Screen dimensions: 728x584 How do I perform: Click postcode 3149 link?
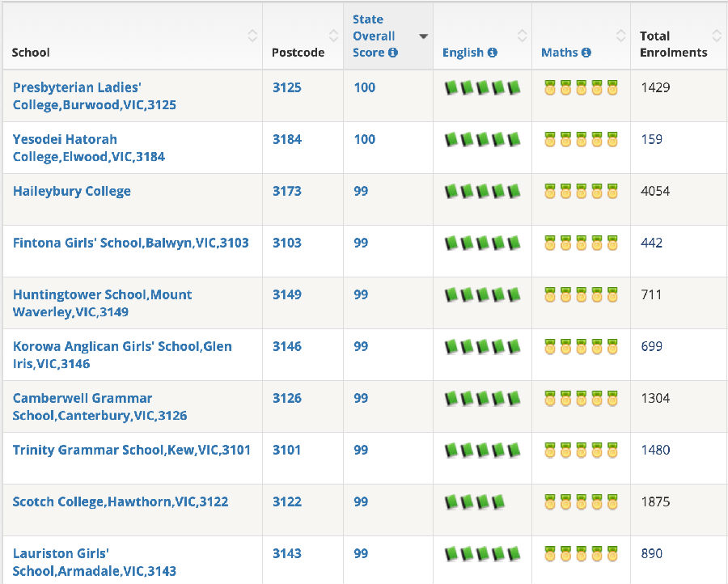point(287,294)
